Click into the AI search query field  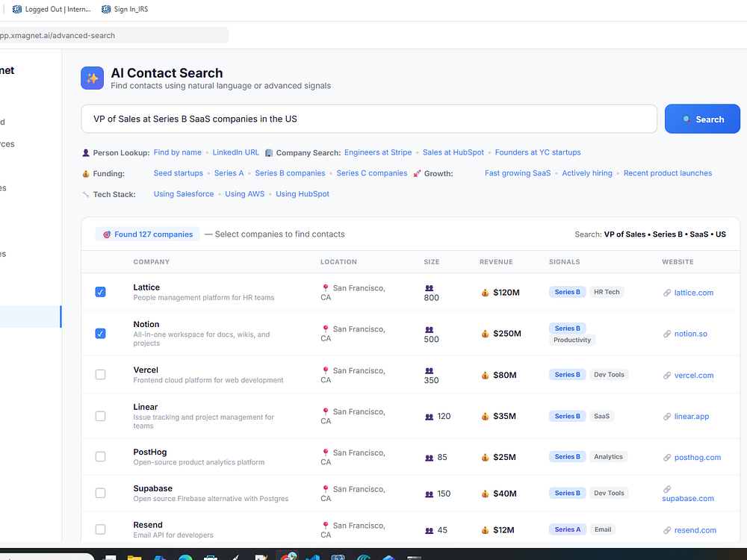point(369,119)
